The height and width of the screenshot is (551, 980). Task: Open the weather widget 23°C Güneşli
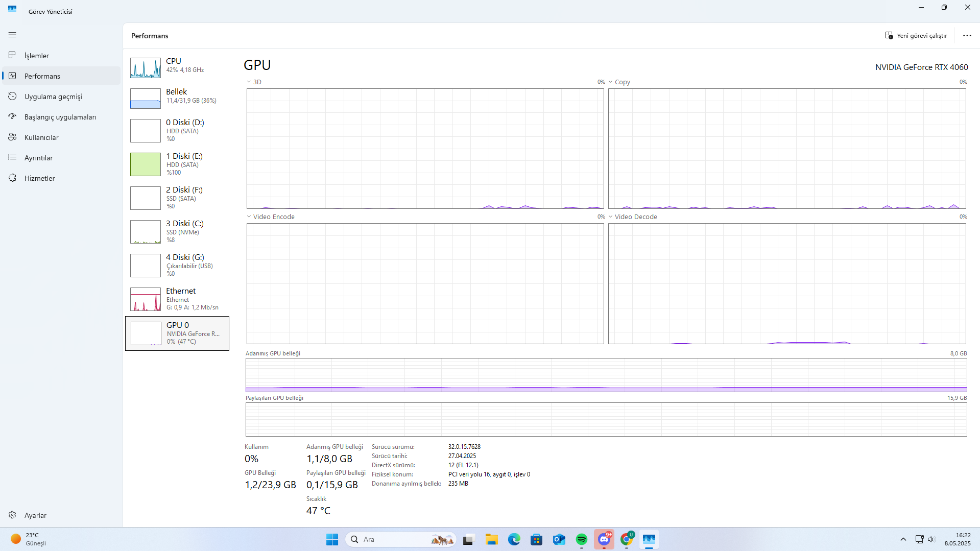coord(29,539)
